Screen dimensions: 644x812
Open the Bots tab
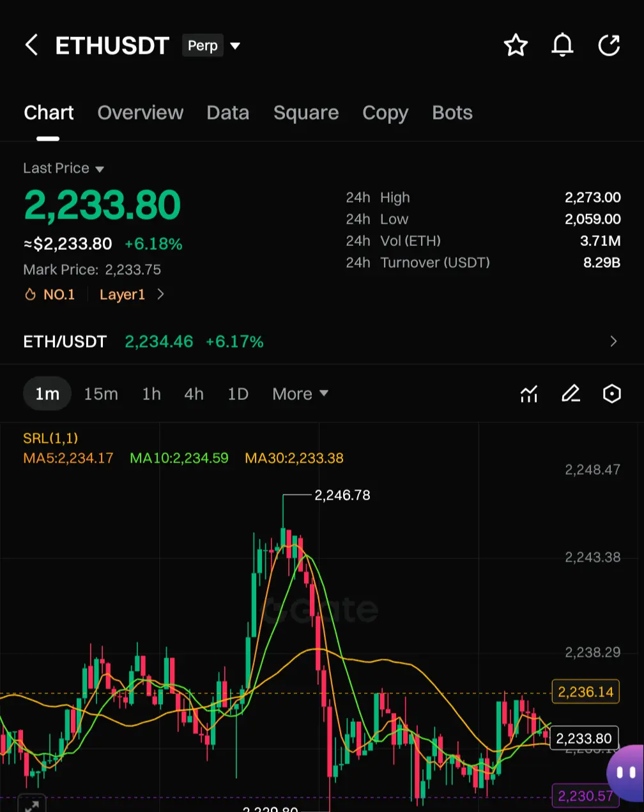tap(452, 113)
